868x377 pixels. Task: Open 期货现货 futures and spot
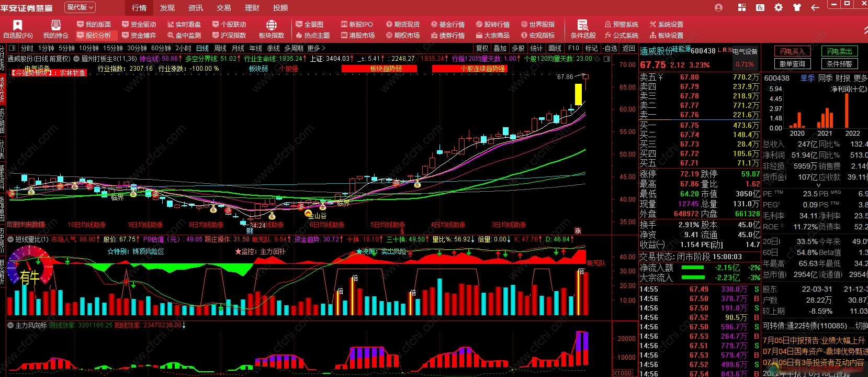(402, 25)
